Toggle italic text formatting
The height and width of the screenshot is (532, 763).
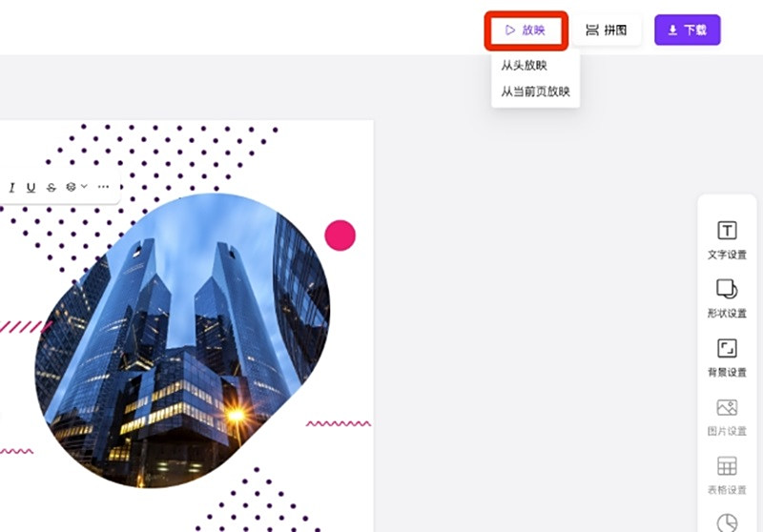pyautogui.click(x=11, y=187)
